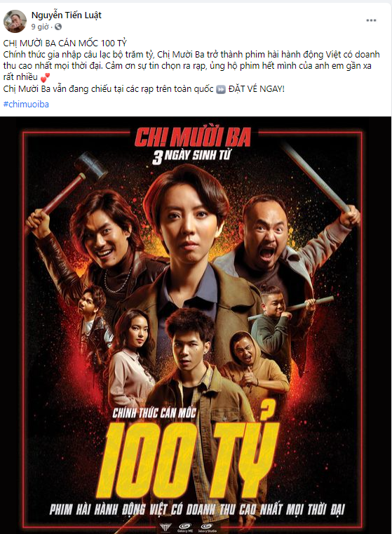Viewport: 392px width, 534px height.
Task: Click the winged shield logo beside Galaxy ME
Action: click(x=165, y=528)
